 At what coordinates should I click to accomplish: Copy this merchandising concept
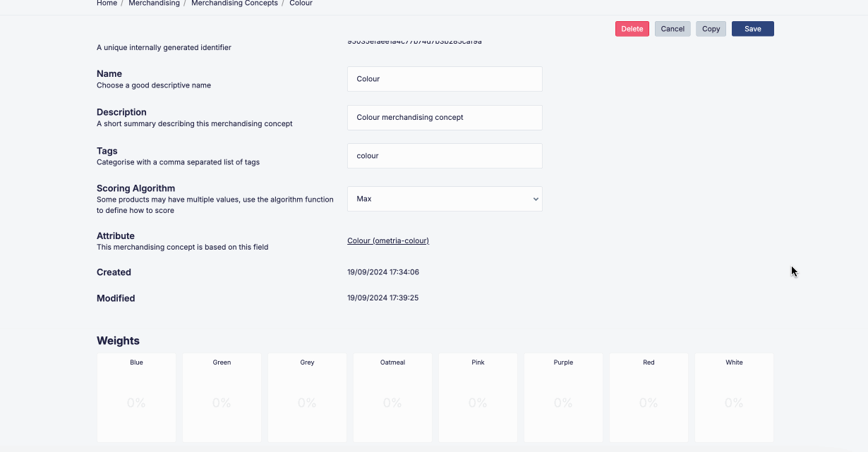pyautogui.click(x=711, y=28)
